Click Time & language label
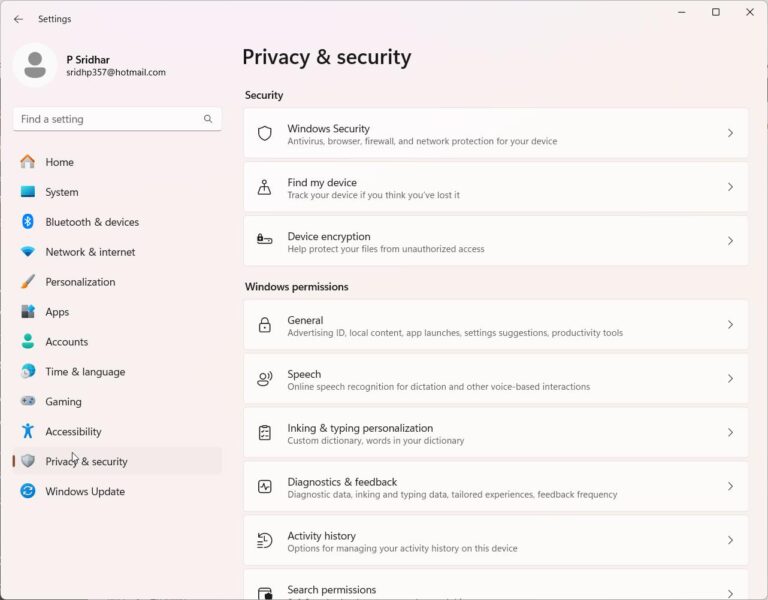 [x=85, y=372]
